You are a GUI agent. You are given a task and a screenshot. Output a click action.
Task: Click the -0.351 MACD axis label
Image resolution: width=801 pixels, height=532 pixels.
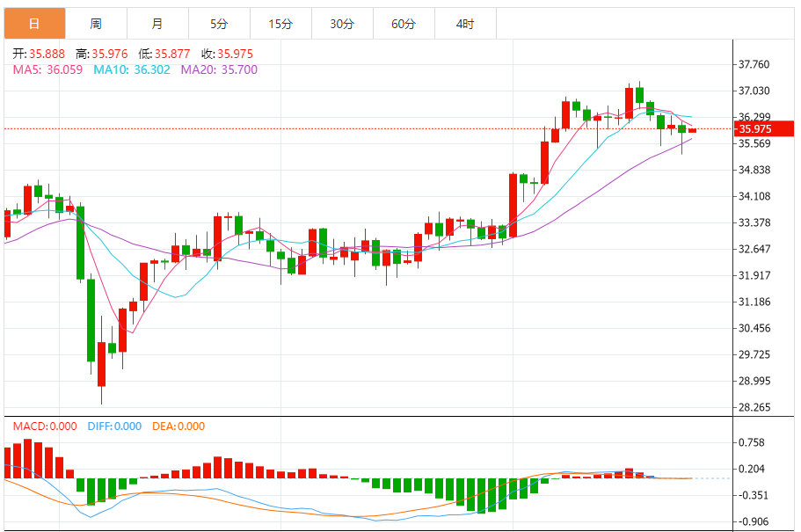coord(753,495)
